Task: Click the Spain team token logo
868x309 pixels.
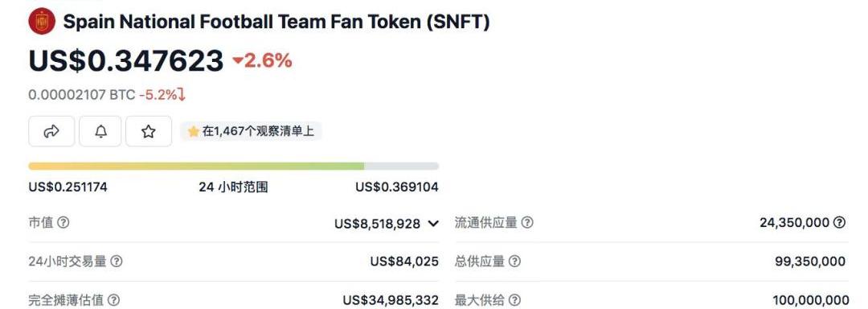Action: click(42, 22)
